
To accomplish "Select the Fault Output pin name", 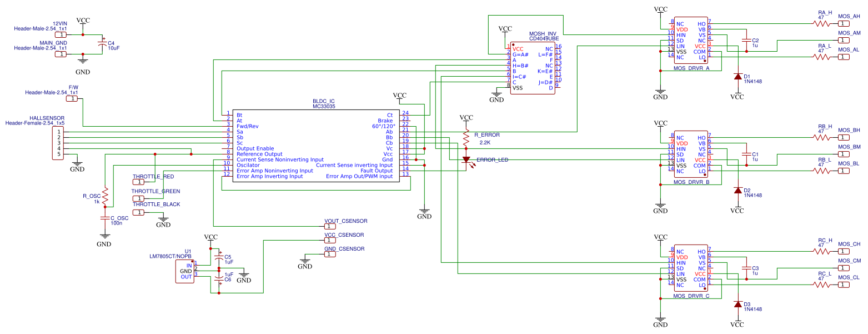I will (x=377, y=171).
